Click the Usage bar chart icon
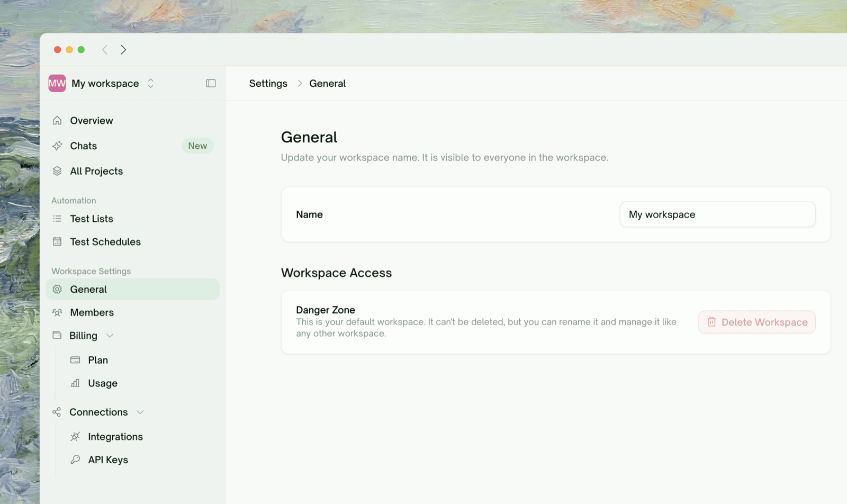Screen dimensions: 847x504 click(75, 383)
